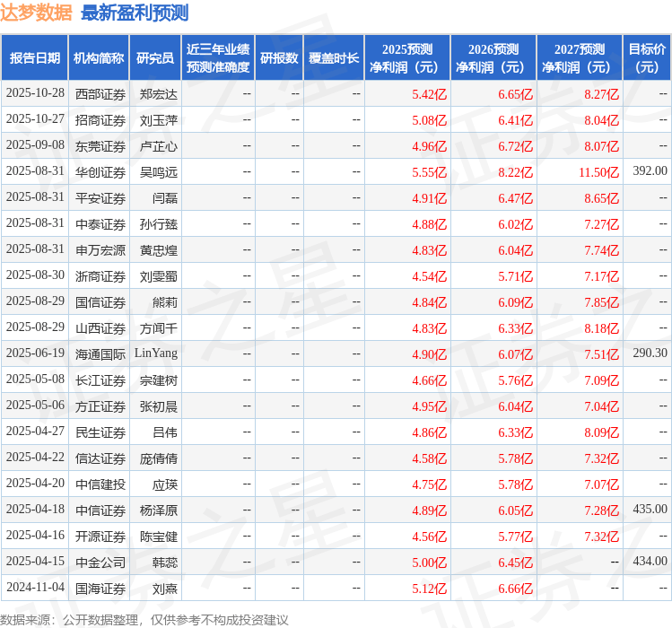Image resolution: width=672 pixels, height=628 pixels.
Task: Click 11.50亿 forecast value
Action: pyautogui.click(x=599, y=172)
